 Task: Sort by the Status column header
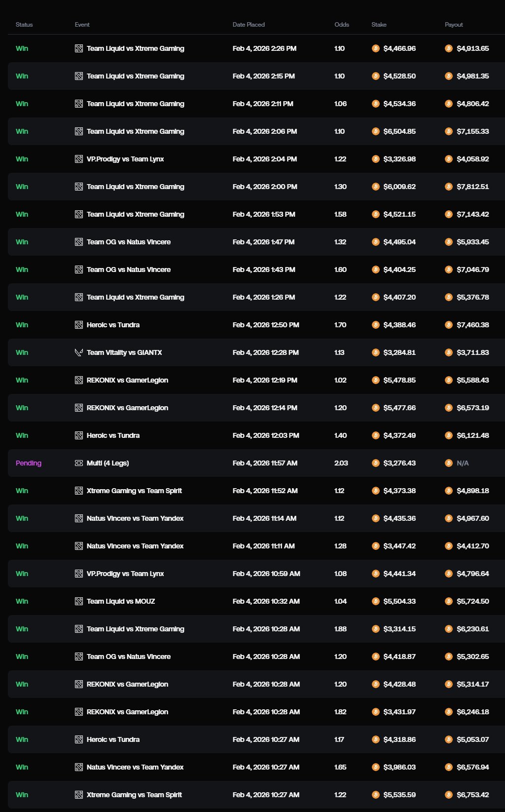click(24, 25)
